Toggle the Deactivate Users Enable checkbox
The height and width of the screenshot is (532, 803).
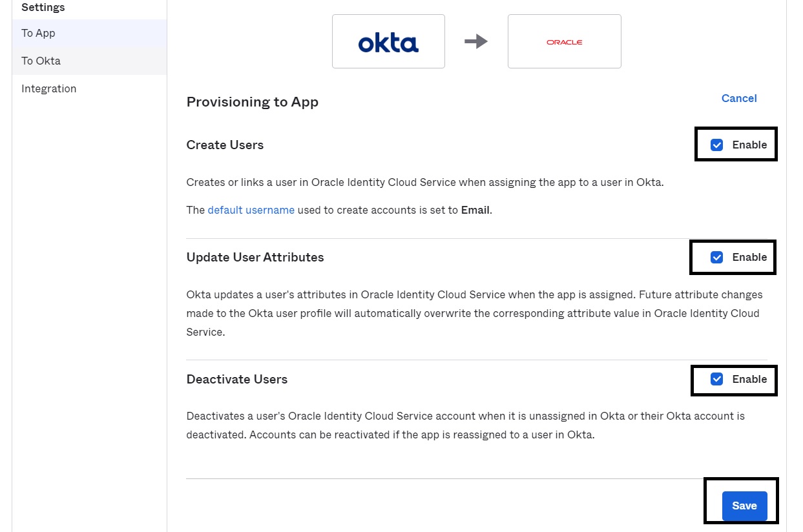coord(716,380)
